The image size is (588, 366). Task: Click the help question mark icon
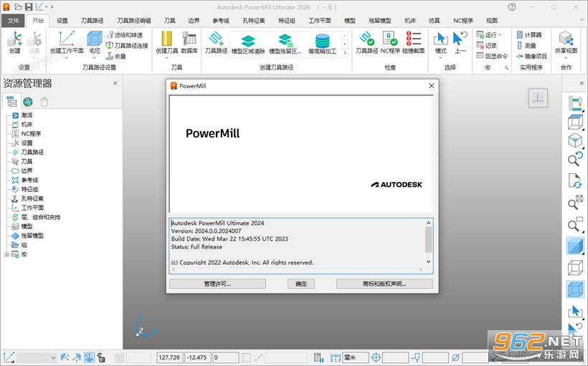(x=511, y=6)
